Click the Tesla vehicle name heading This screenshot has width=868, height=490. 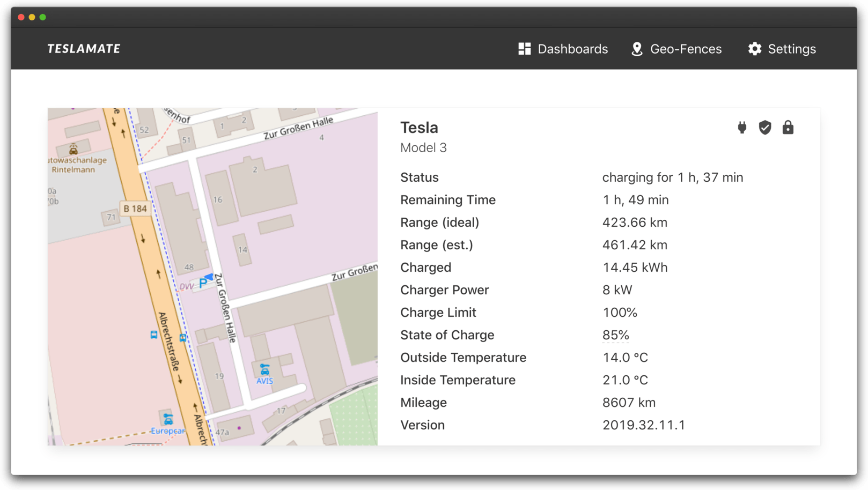pyautogui.click(x=419, y=127)
